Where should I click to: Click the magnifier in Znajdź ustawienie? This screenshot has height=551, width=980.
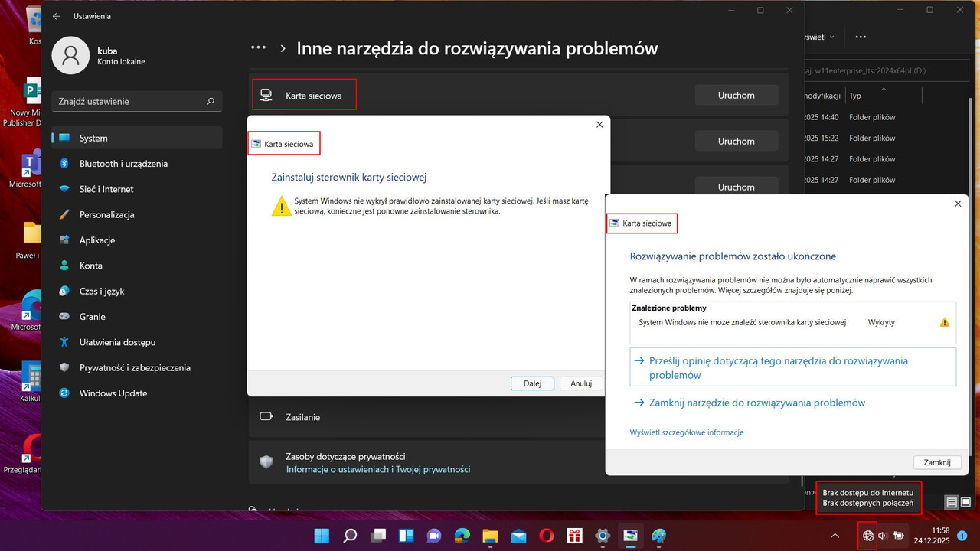pyautogui.click(x=211, y=101)
